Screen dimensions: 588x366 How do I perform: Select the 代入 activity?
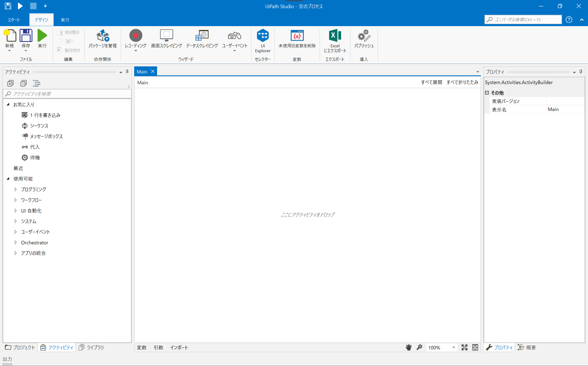click(31, 147)
